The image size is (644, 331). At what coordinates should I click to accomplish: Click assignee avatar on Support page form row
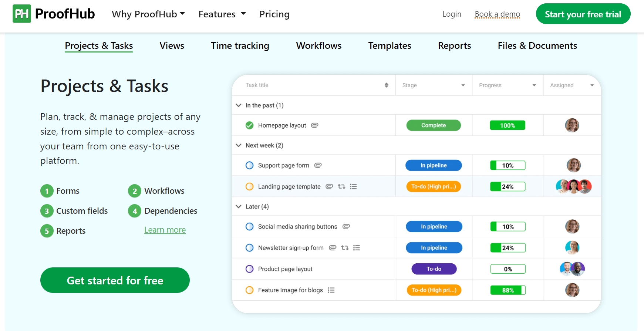click(574, 165)
